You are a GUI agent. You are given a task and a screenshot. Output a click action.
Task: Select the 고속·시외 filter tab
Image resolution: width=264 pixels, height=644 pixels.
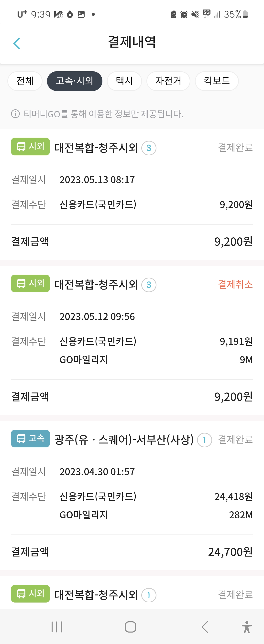pyautogui.click(x=74, y=81)
